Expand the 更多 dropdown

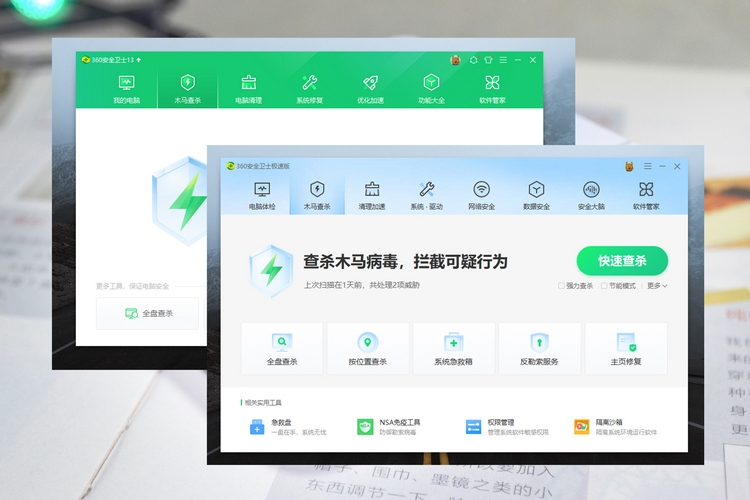[657, 286]
